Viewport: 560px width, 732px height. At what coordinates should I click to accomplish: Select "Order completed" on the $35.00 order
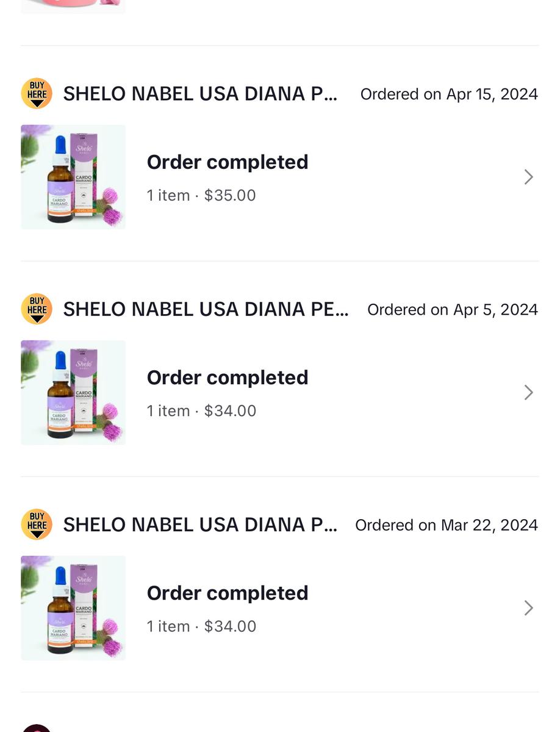pyautogui.click(x=228, y=162)
